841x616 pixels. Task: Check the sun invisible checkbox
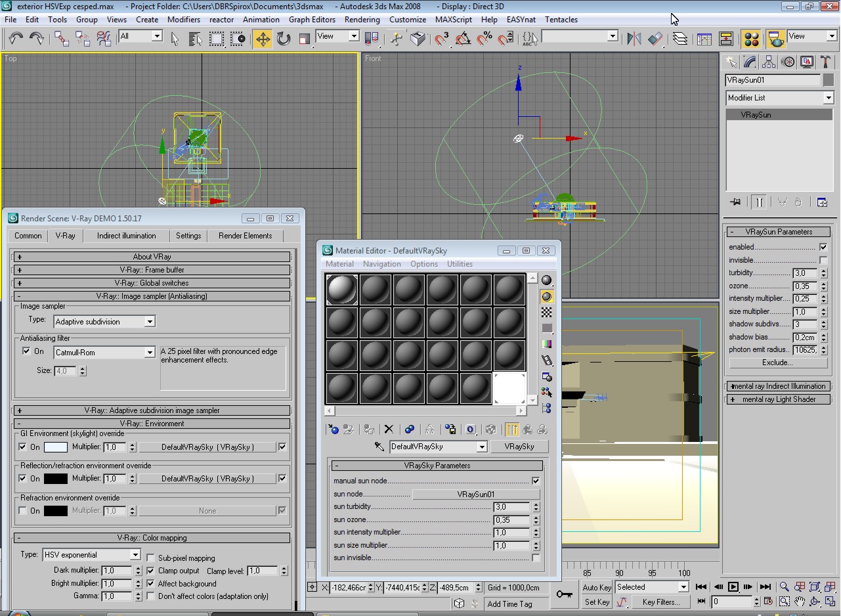536,558
